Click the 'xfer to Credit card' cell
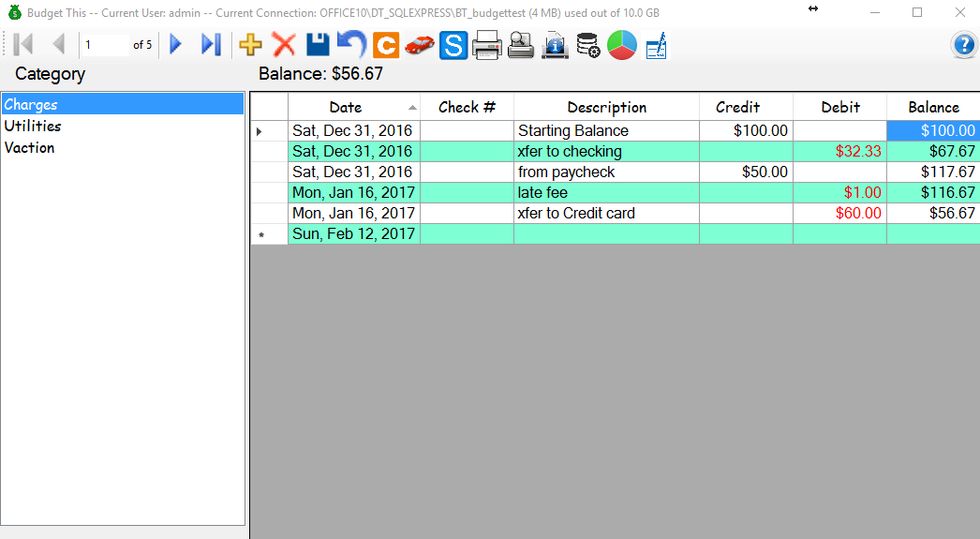 606,213
